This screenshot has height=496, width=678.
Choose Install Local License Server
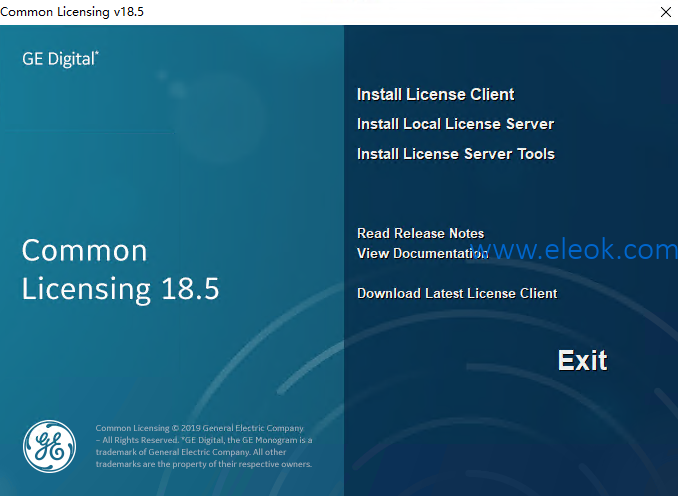tap(455, 124)
